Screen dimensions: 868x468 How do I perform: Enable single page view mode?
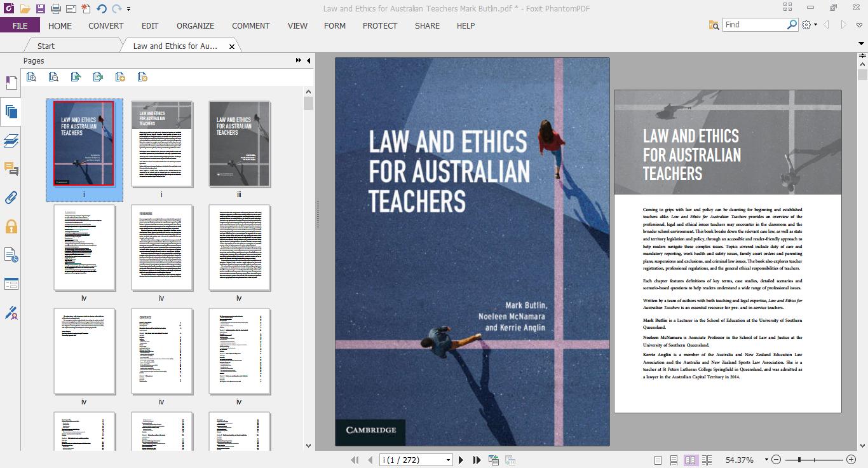tap(658, 460)
